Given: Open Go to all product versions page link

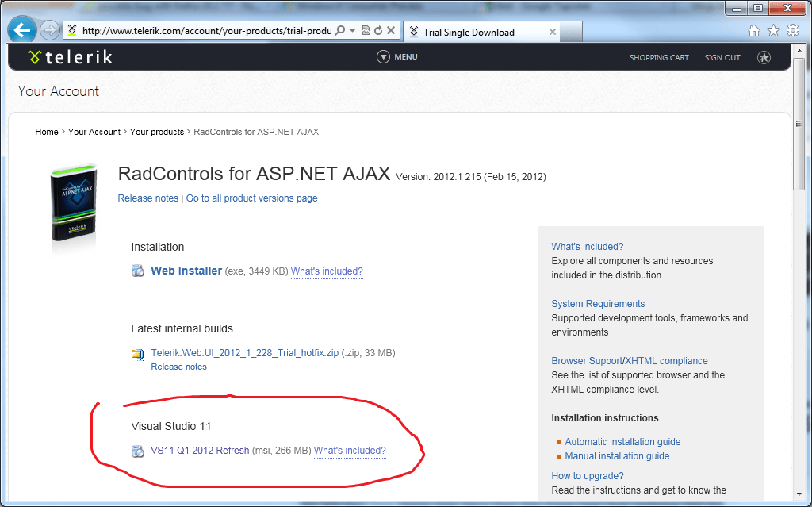Looking at the screenshot, I should coord(251,198).
